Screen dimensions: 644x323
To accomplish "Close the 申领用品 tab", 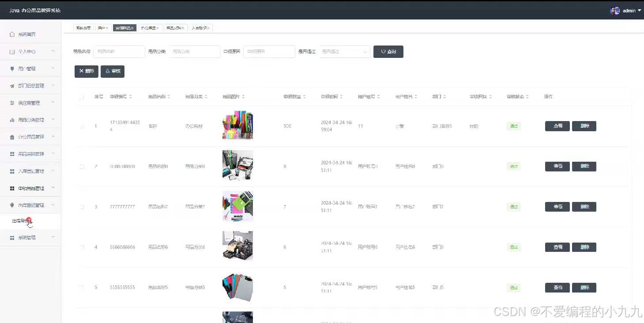I will pos(132,28).
